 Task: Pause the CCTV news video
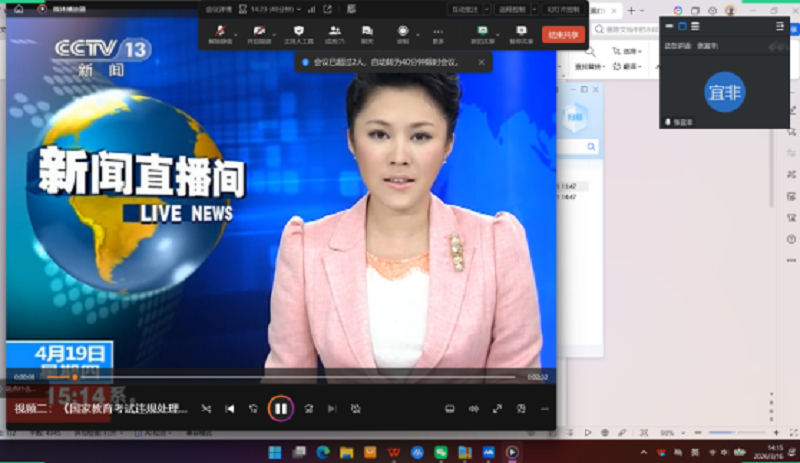[x=281, y=408]
